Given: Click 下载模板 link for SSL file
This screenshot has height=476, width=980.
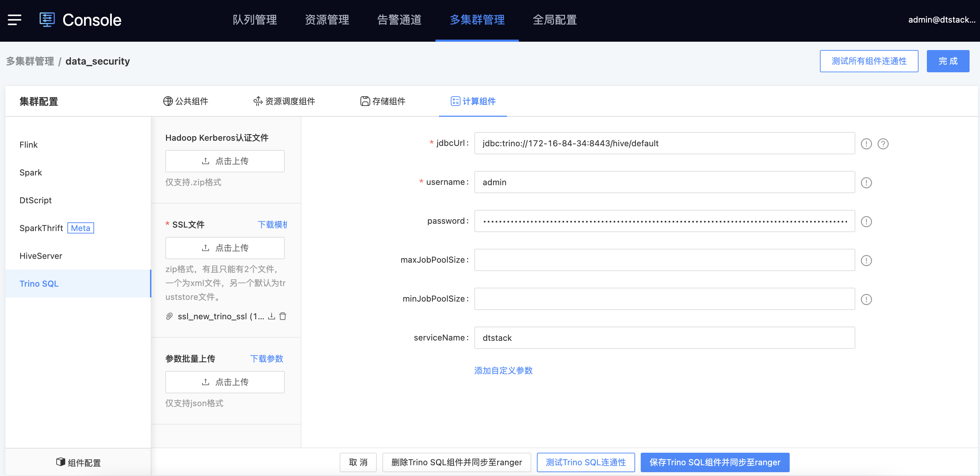Looking at the screenshot, I should [272, 224].
